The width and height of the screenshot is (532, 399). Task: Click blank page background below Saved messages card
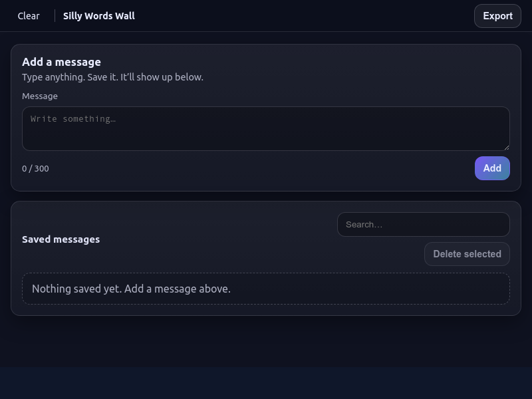click(266, 342)
